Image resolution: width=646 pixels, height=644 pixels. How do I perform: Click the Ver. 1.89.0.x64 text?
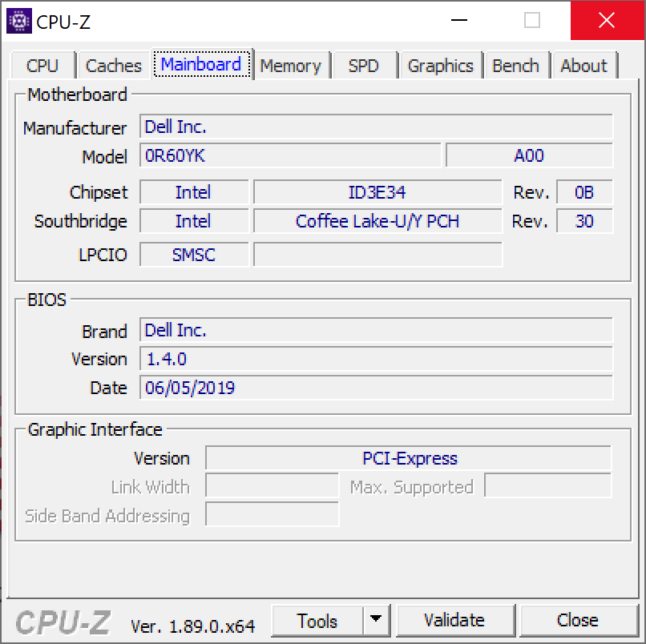pyautogui.click(x=193, y=626)
